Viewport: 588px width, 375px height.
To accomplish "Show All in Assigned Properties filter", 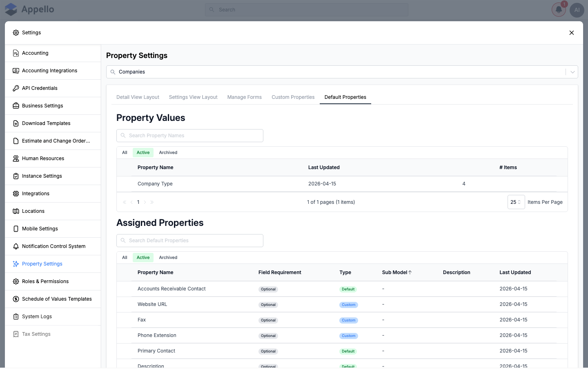I will click(x=125, y=258).
